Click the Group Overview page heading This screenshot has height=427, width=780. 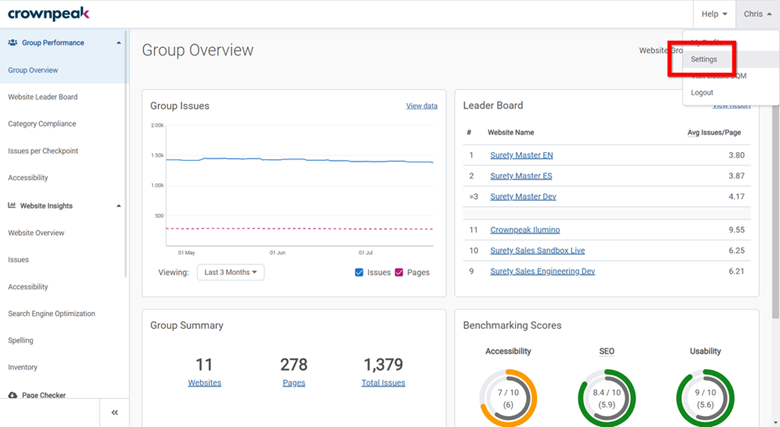[x=197, y=50]
